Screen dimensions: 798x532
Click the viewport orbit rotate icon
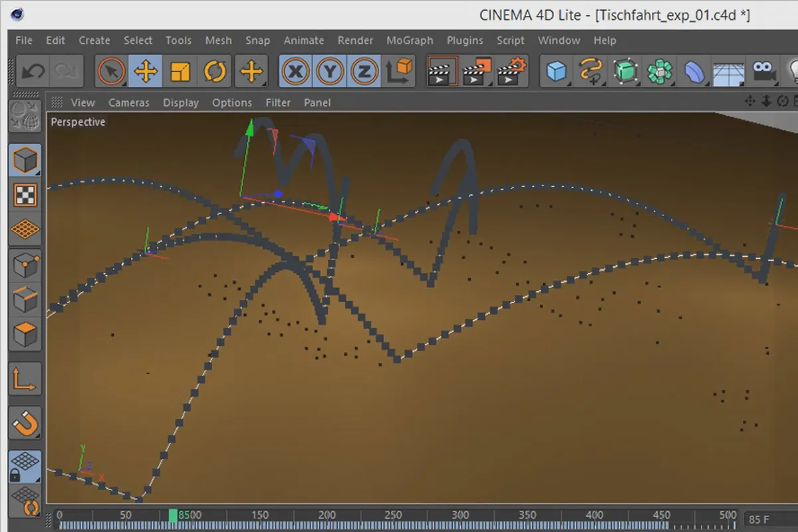(x=783, y=101)
